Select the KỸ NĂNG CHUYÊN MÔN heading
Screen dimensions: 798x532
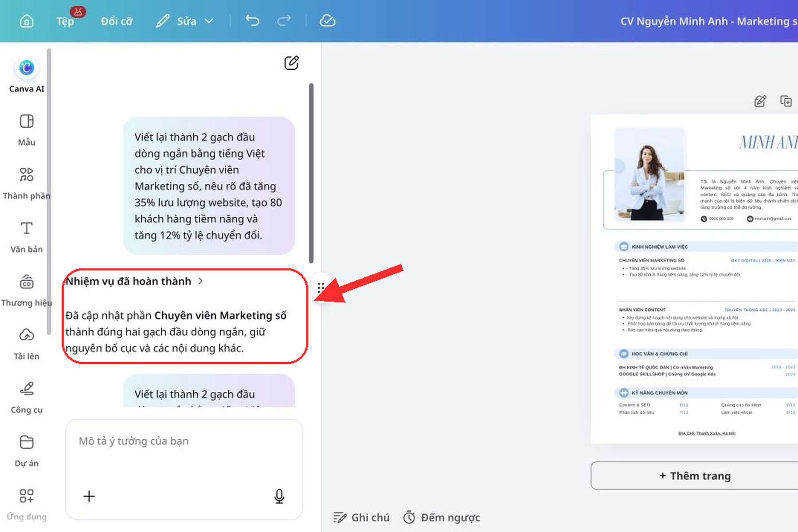(660, 393)
